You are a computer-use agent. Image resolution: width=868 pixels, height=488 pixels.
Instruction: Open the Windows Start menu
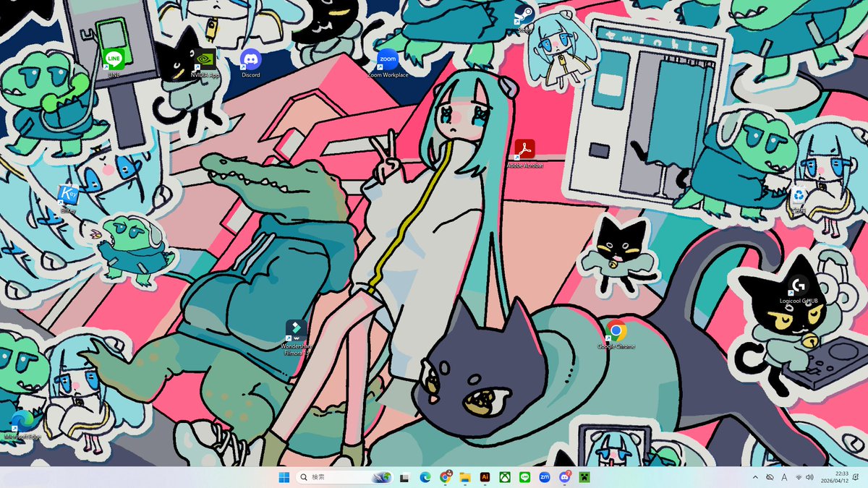284,477
